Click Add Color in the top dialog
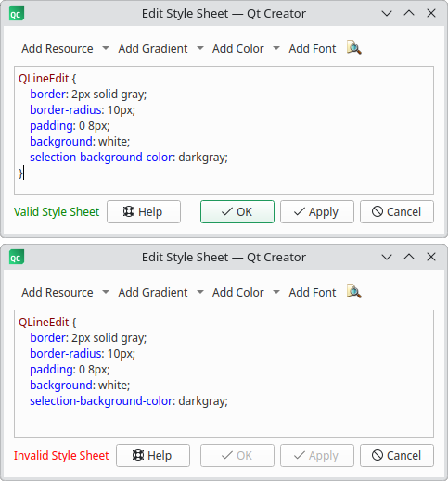 pos(237,49)
